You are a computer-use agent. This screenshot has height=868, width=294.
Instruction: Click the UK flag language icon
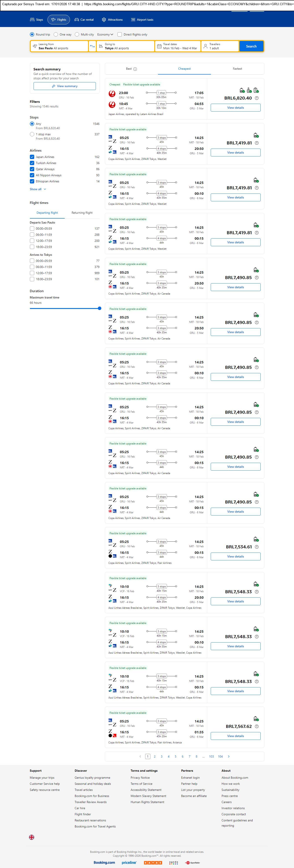(x=32, y=837)
